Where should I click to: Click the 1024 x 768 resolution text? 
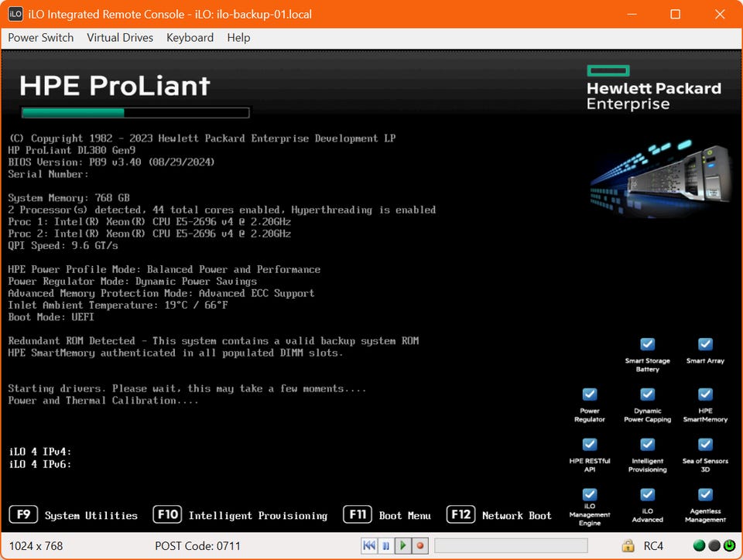coord(36,546)
